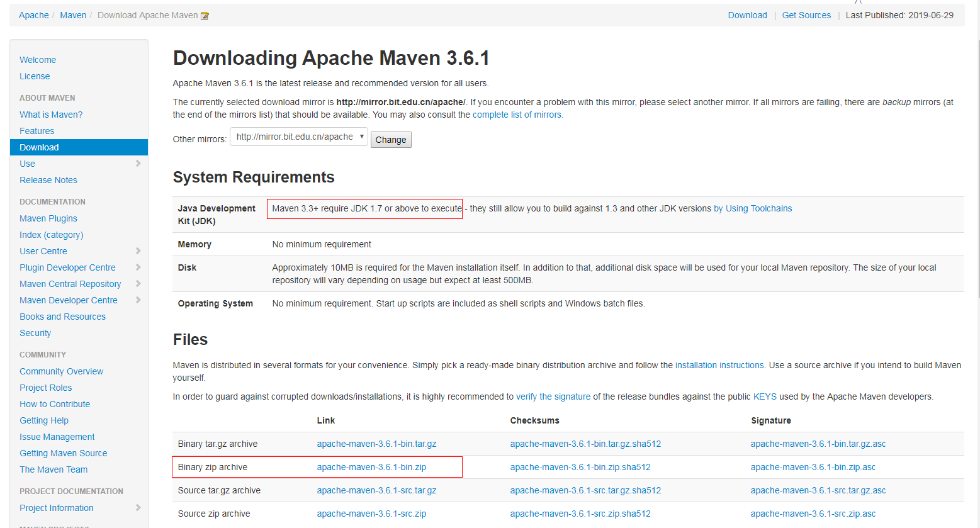
Task: Download apache-maven-3.6.1-src.tar.gz
Action: [376, 490]
